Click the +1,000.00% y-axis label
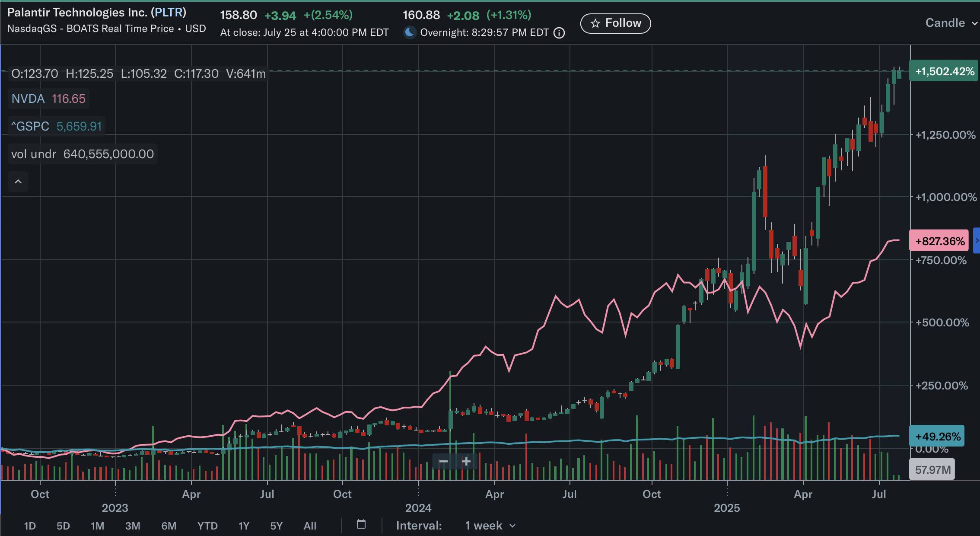 (x=946, y=197)
